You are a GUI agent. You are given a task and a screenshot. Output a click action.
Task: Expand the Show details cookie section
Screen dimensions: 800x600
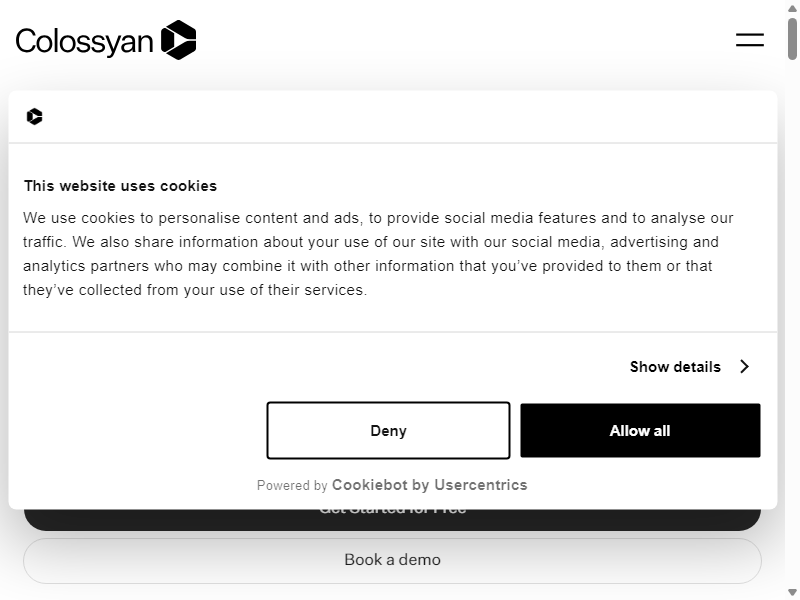pos(690,366)
